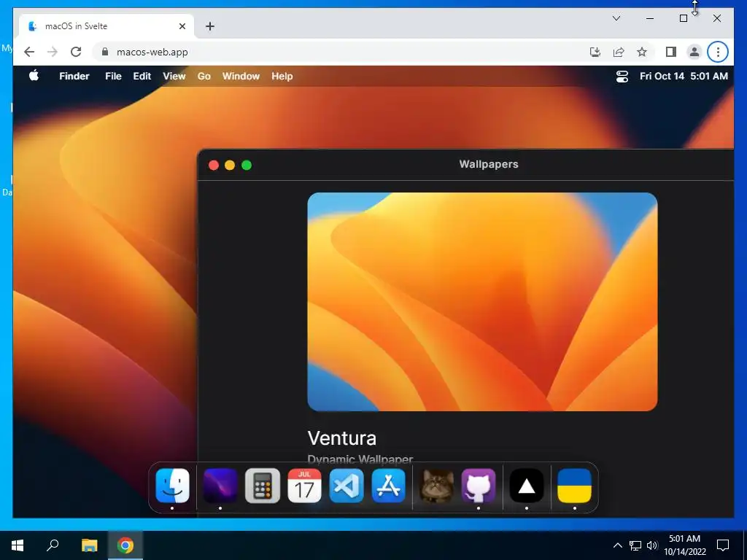Open the Help menu
The image size is (747, 560).
[x=282, y=76]
